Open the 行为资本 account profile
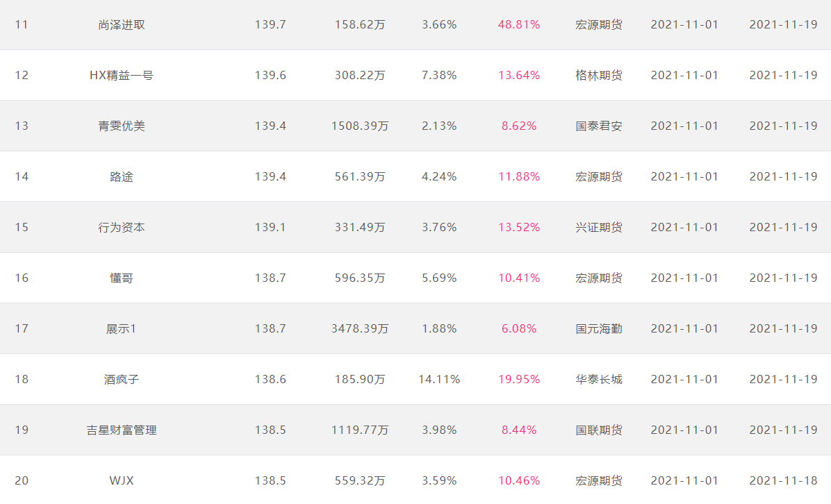The height and width of the screenshot is (504, 831). (x=122, y=227)
